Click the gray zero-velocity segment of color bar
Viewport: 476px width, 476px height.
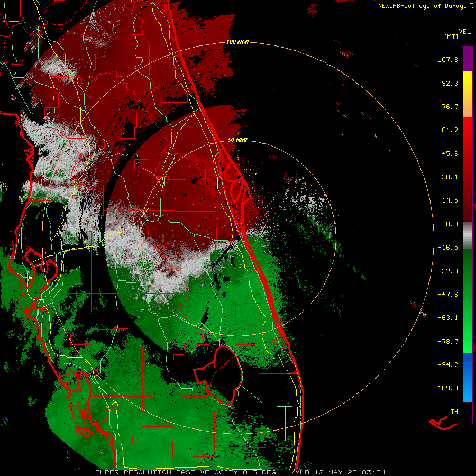pos(467,235)
